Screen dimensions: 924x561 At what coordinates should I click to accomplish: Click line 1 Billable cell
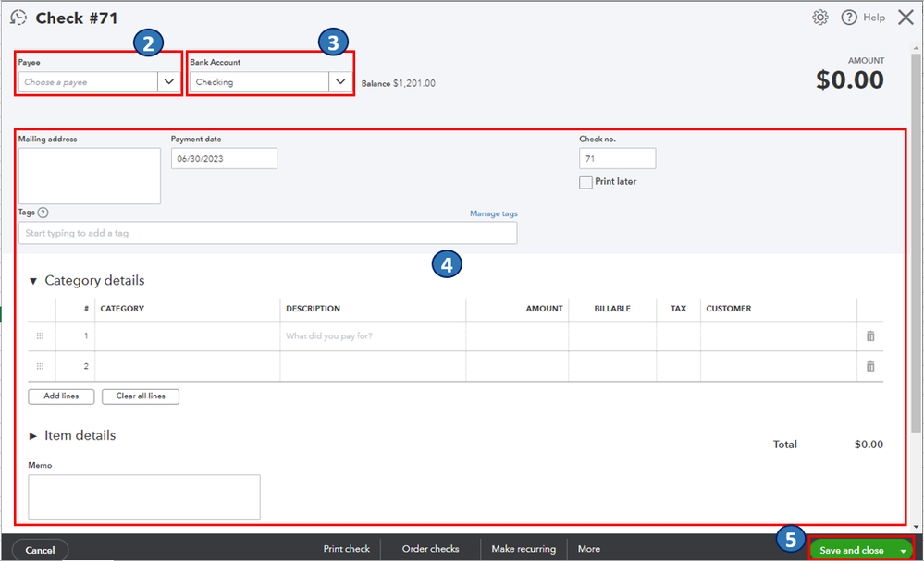pos(612,336)
